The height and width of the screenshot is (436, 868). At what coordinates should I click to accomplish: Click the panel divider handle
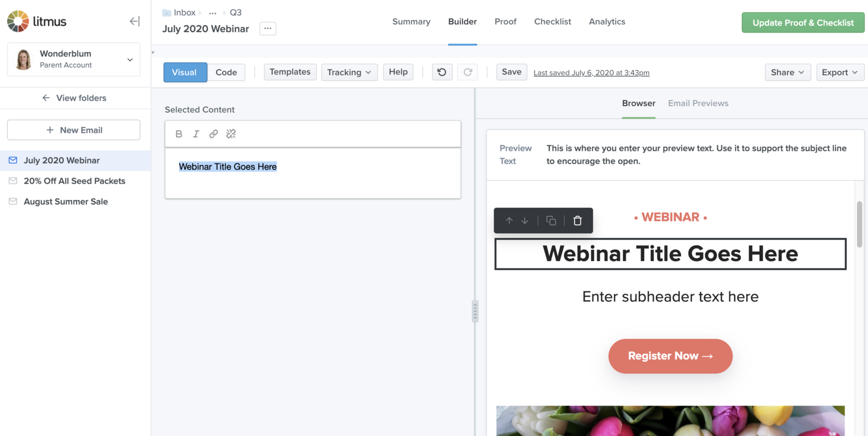(x=475, y=311)
